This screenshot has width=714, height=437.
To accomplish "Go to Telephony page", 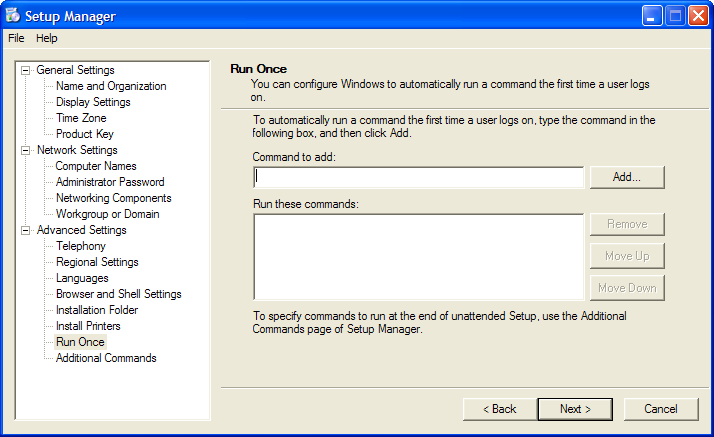I will point(81,246).
